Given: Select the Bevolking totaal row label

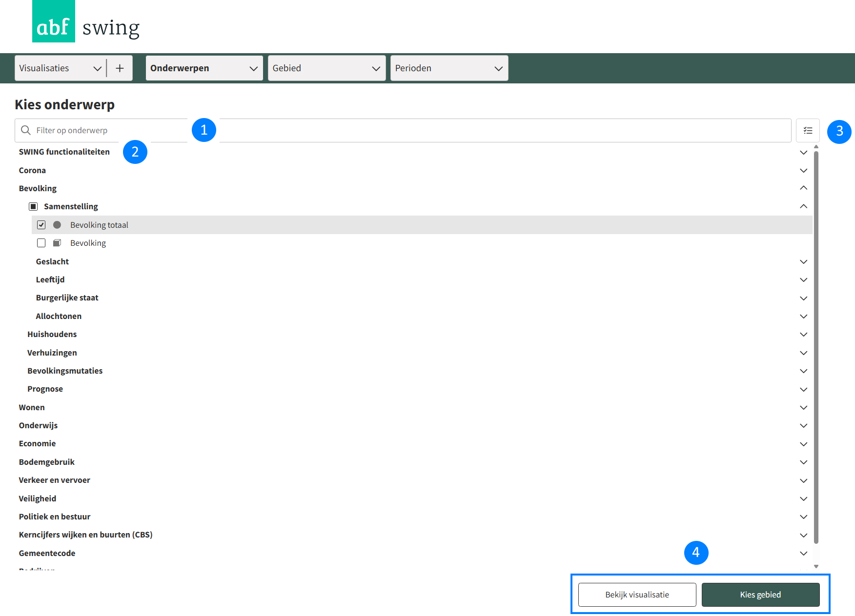Looking at the screenshot, I should (x=99, y=225).
